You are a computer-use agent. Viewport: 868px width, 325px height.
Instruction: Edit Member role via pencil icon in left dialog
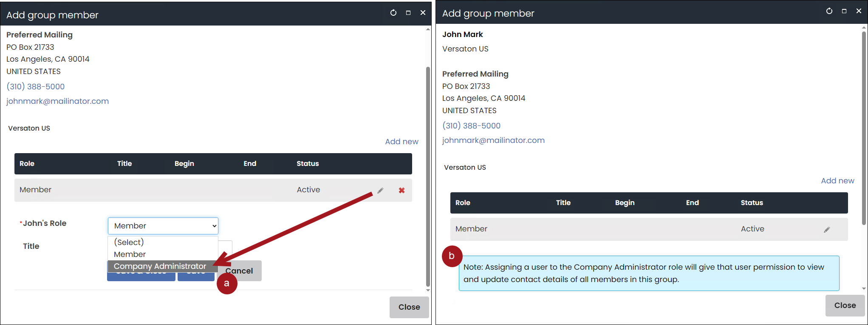380,191
